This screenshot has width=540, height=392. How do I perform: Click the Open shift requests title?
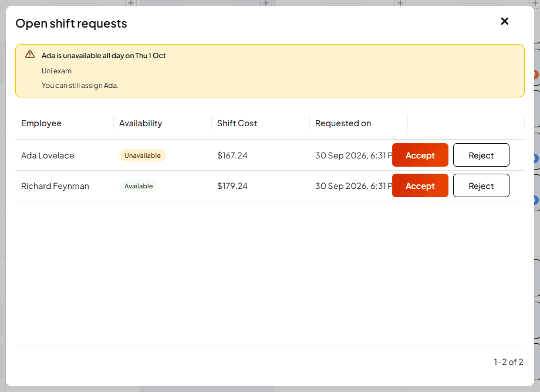point(71,23)
